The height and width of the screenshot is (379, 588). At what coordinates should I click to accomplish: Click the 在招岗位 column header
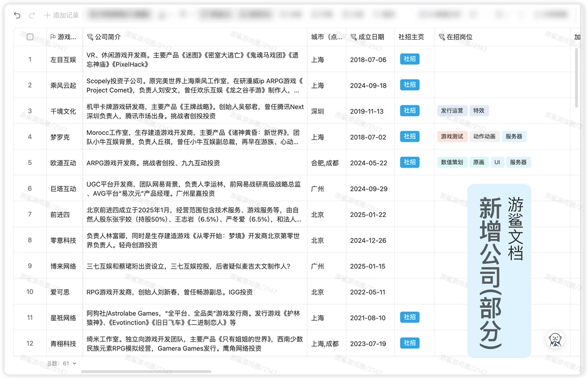[502, 37]
